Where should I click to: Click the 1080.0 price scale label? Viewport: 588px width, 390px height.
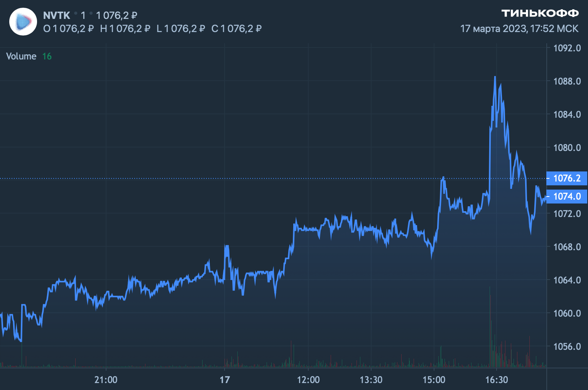567,148
